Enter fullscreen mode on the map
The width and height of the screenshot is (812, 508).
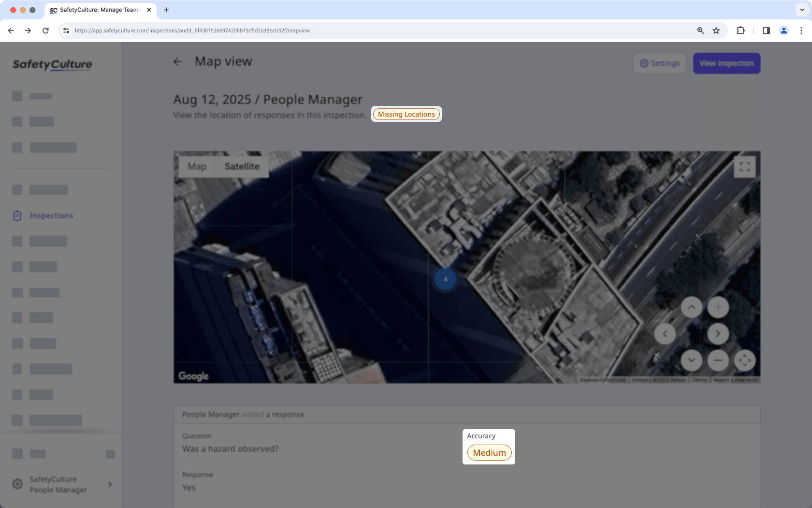(x=744, y=166)
